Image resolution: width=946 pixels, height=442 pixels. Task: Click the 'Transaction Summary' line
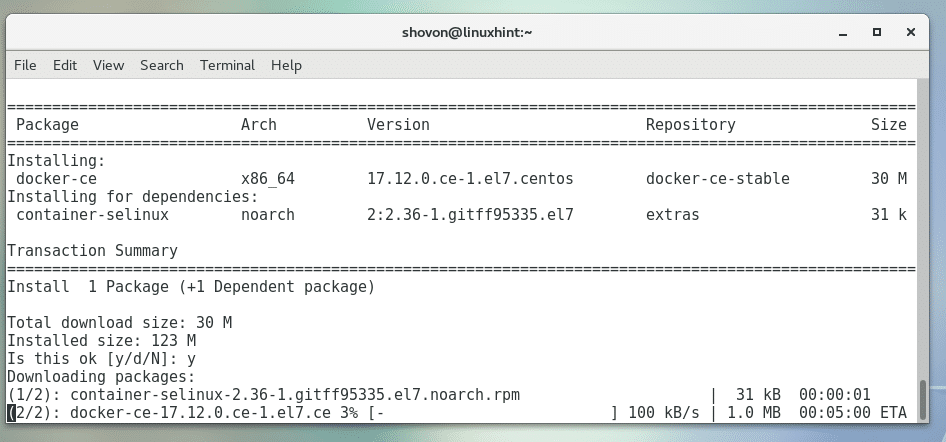(92, 251)
